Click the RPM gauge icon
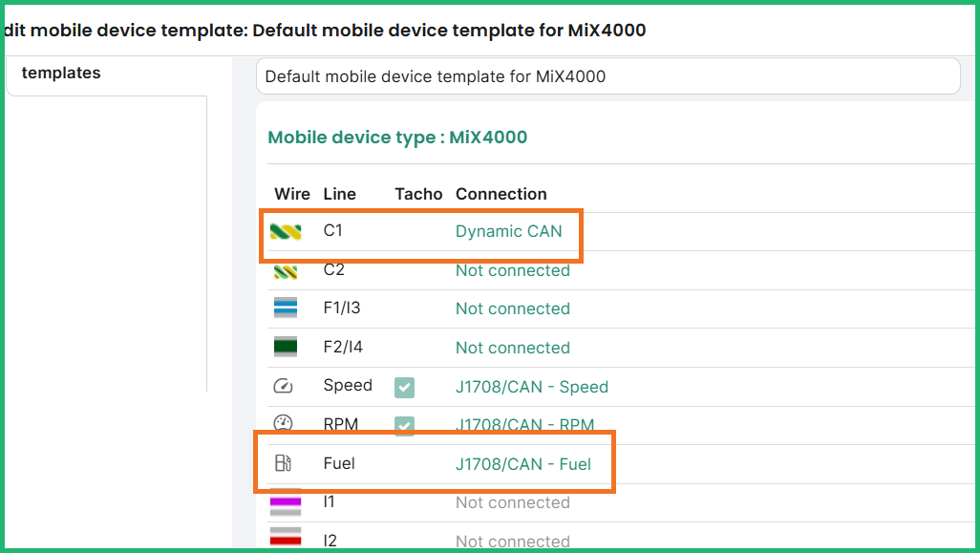980x553 pixels. (x=284, y=422)
